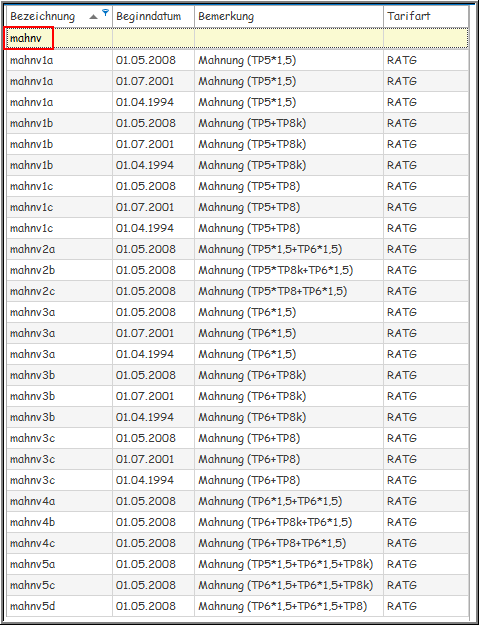Select the mahnv2a row
The height and width of the screenshot is (625, 479).
[x=238, y=249]
